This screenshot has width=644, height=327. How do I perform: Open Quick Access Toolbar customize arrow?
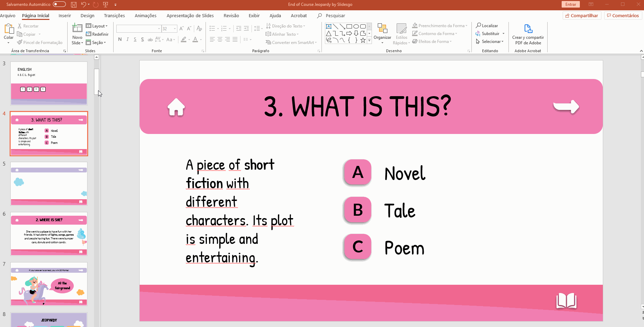pyautogui.click(x=115, y=5)
